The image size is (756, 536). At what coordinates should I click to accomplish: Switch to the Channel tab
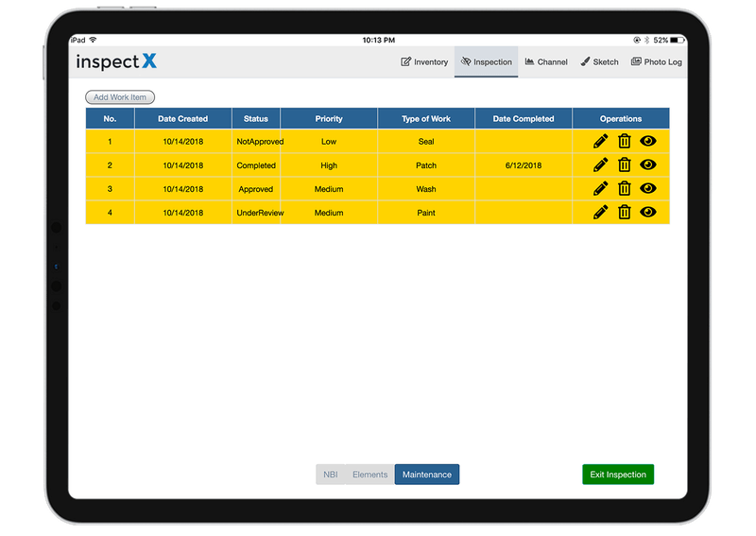tap(546, 61)
